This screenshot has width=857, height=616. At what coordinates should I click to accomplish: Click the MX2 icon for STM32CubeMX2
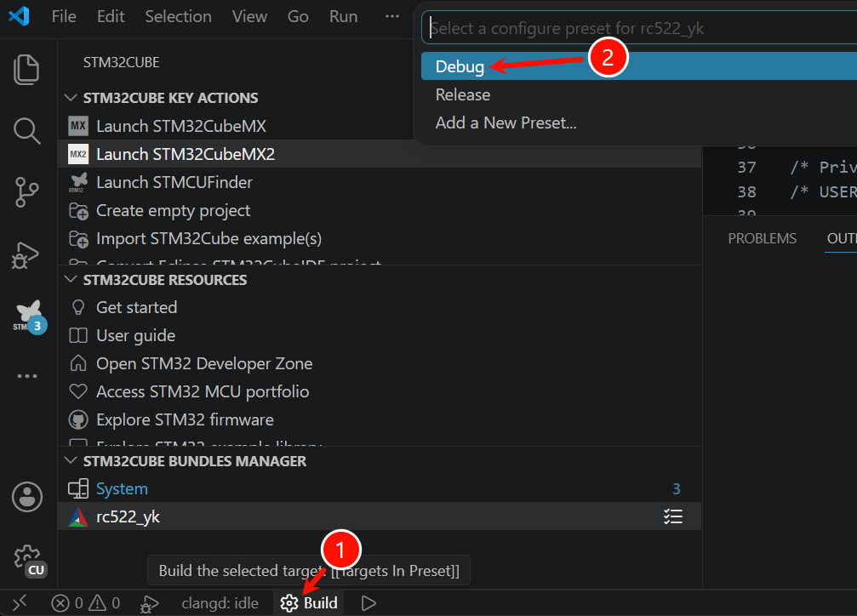pos(78,154)
